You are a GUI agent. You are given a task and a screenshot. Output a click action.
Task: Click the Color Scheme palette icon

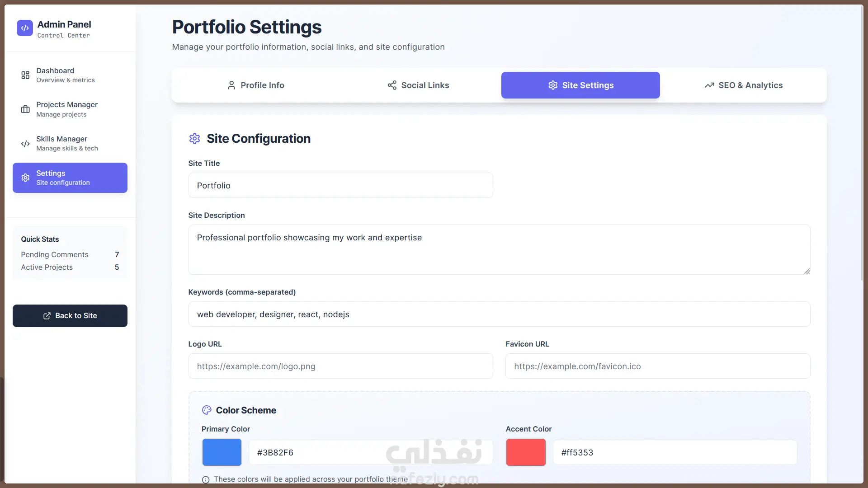tap(207, 410)
